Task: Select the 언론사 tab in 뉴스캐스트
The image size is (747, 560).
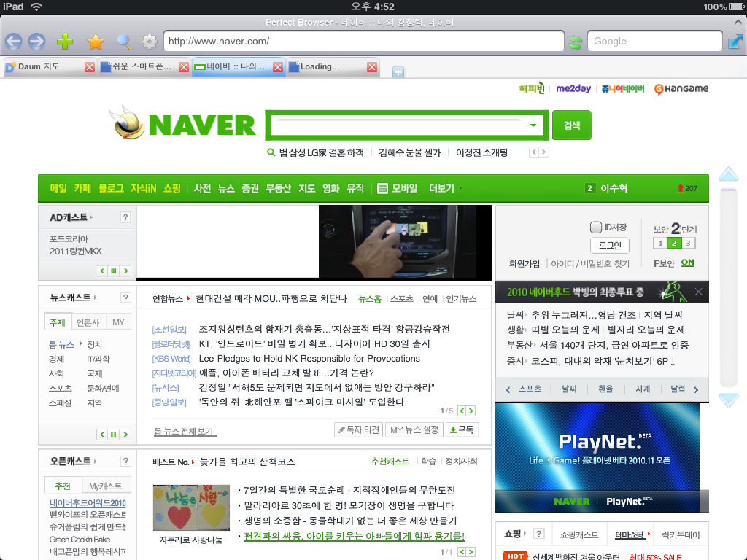Action: click(x=88, y=322)
